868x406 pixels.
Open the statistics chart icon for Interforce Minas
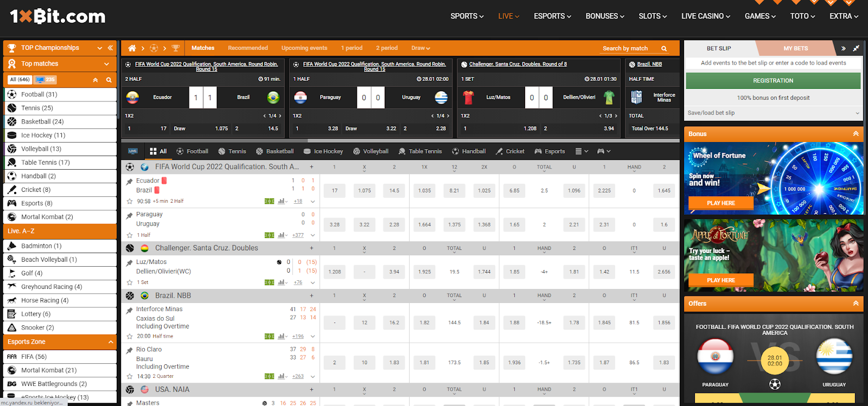(x=282, y=336)
